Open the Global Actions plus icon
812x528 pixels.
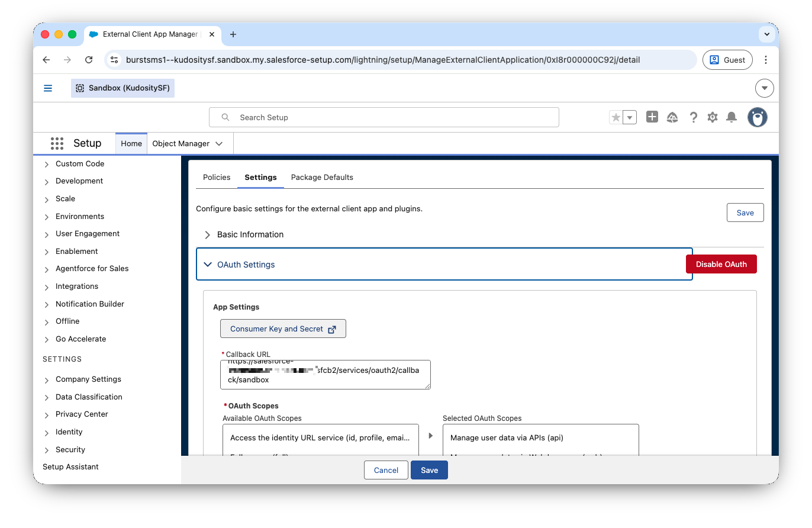pos(652,117)
